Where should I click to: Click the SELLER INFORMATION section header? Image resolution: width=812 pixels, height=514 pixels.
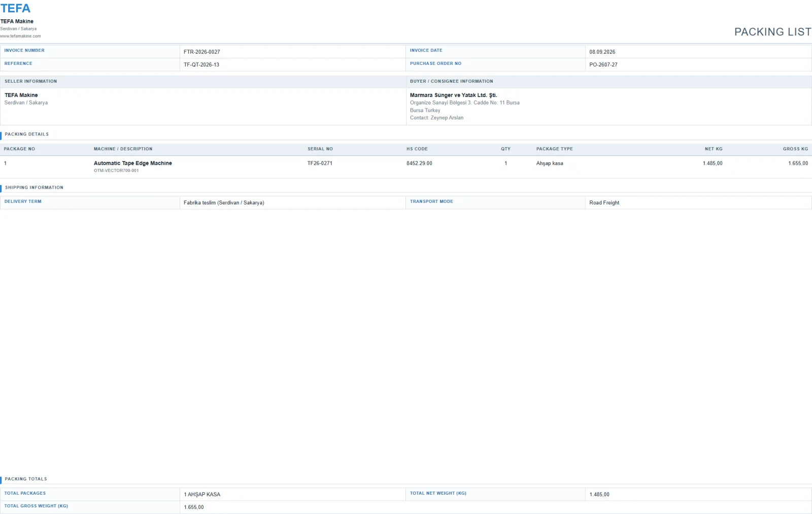point(31,81)
